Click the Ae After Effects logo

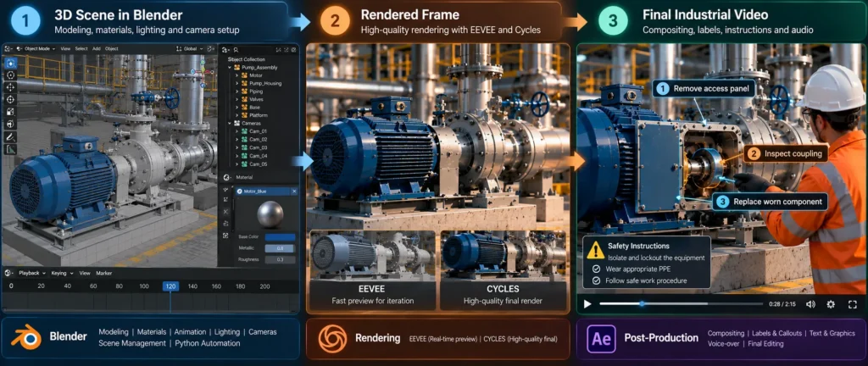[602, 338]
